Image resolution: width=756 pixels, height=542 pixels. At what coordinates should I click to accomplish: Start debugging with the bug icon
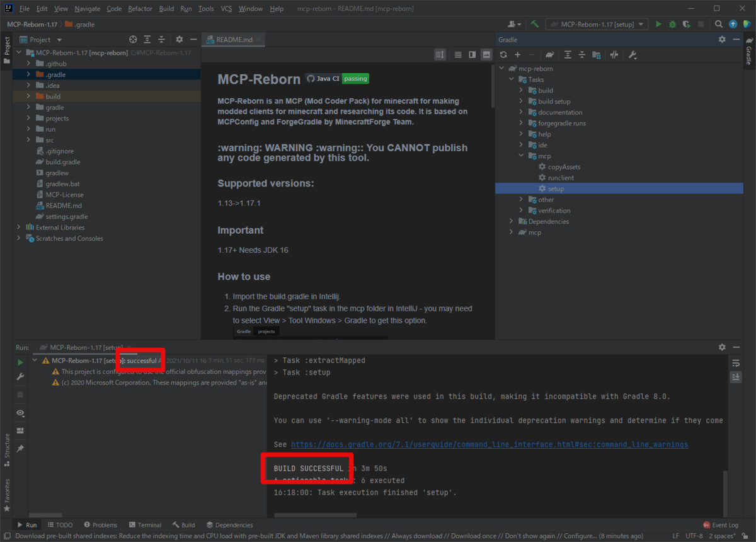click(673, 24)
